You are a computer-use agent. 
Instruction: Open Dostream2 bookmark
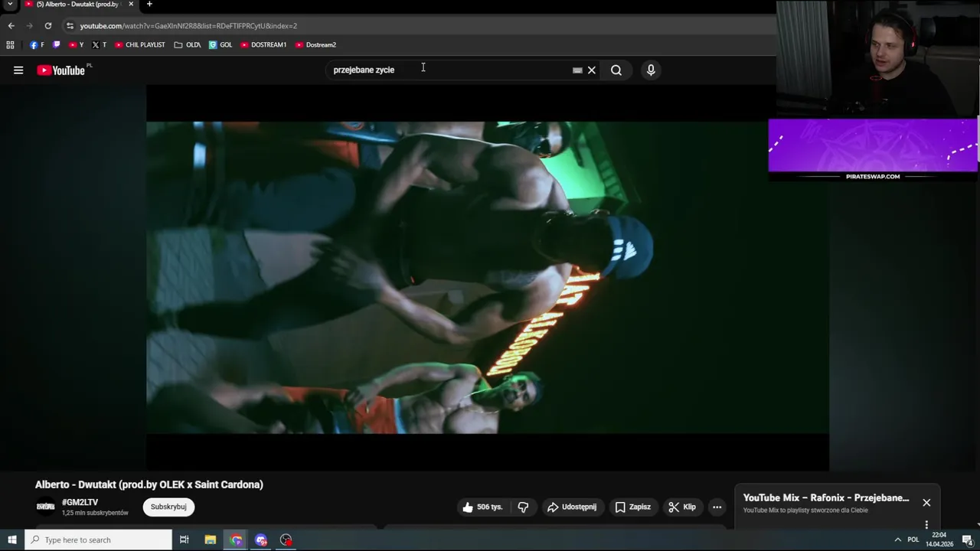click(x=315, y=45)
